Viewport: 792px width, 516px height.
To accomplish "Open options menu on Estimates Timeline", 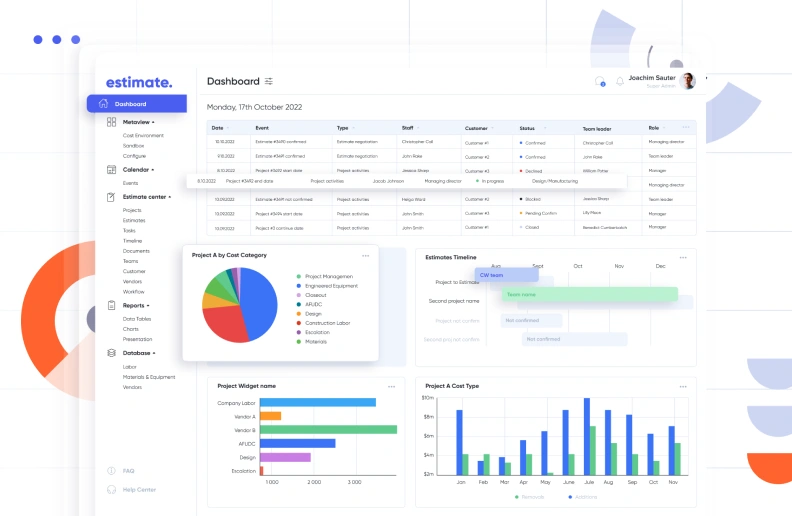I will 682,257.
